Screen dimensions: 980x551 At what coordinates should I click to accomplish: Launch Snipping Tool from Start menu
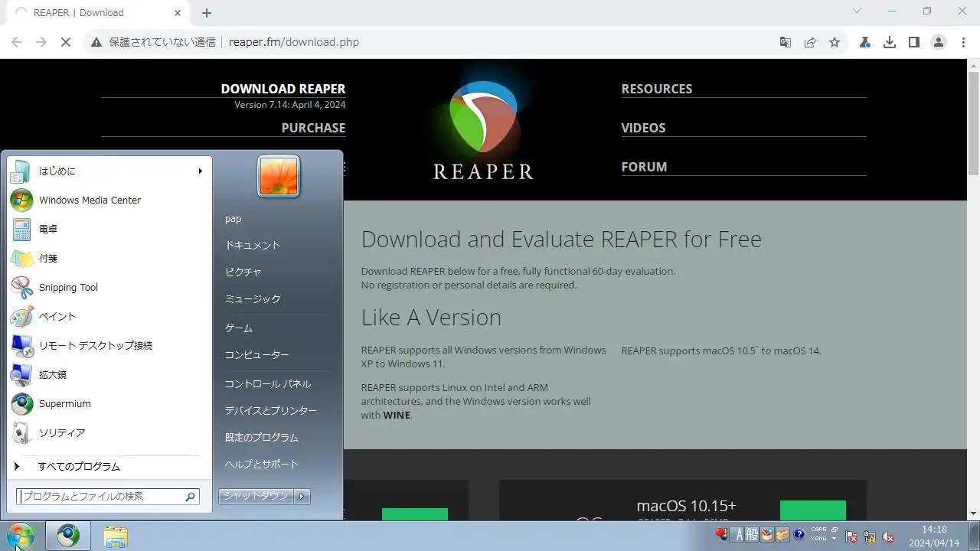(x=109, y=288)
